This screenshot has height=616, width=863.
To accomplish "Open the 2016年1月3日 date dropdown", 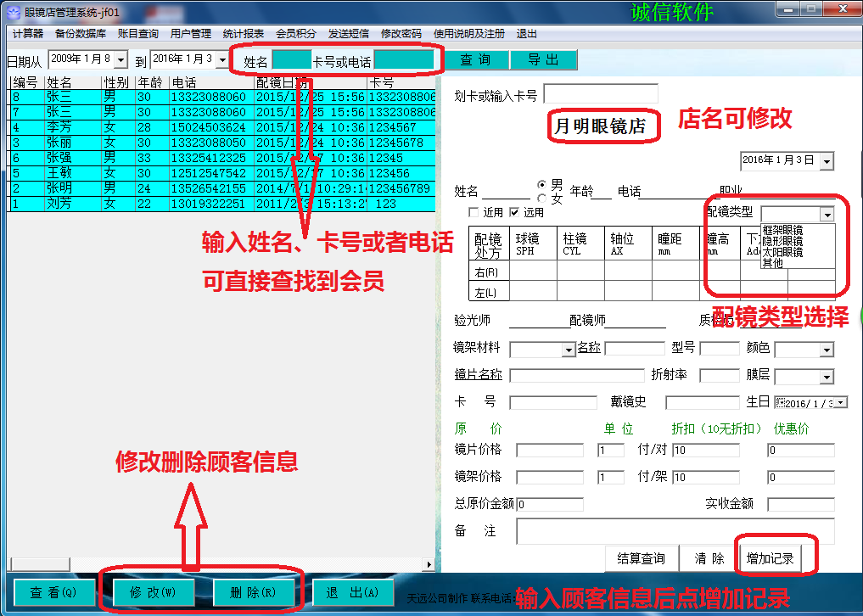I will (x=827, y=161).
